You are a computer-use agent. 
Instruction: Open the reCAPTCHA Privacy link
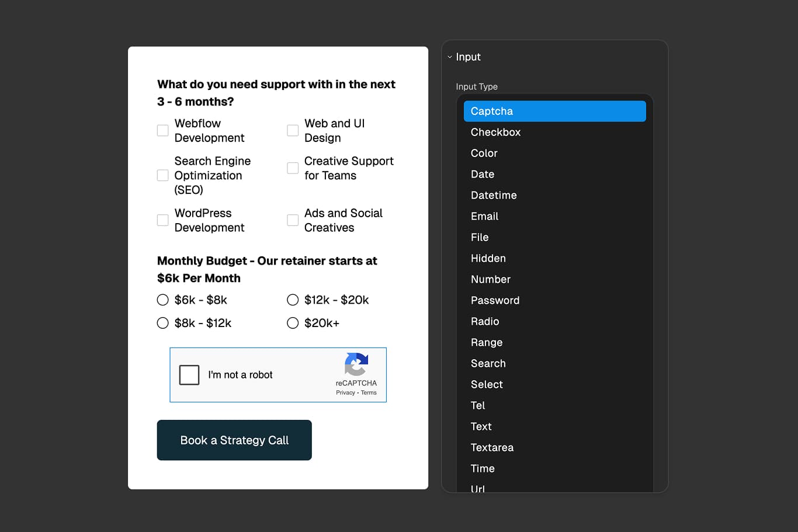(x=344, y=392)
